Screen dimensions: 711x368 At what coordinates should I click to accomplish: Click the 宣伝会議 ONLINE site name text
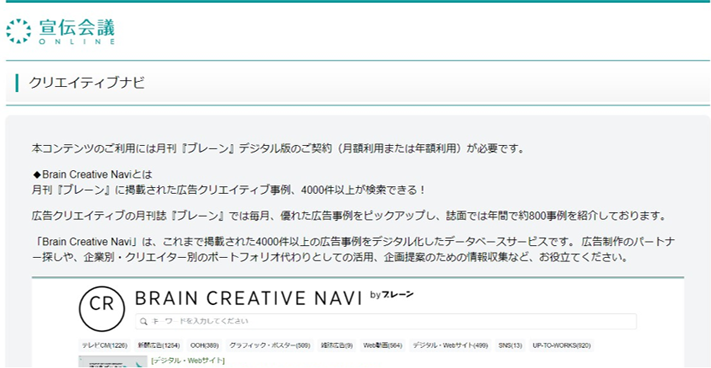click(x=77, y=31)
